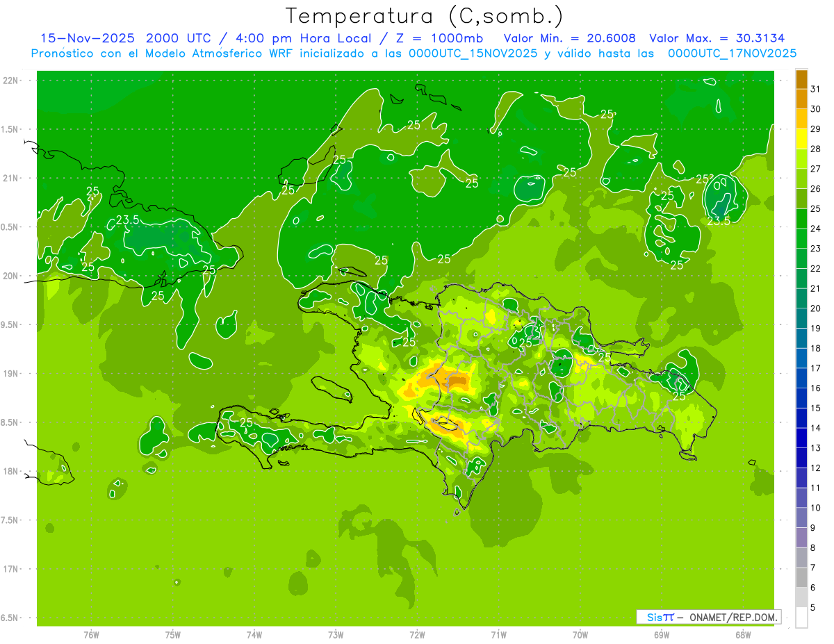Image resolution: width=834 pixels, height=644 pixels.
Task: Click the lime swatch between 27 and 28
Action: tap(801, 159)
